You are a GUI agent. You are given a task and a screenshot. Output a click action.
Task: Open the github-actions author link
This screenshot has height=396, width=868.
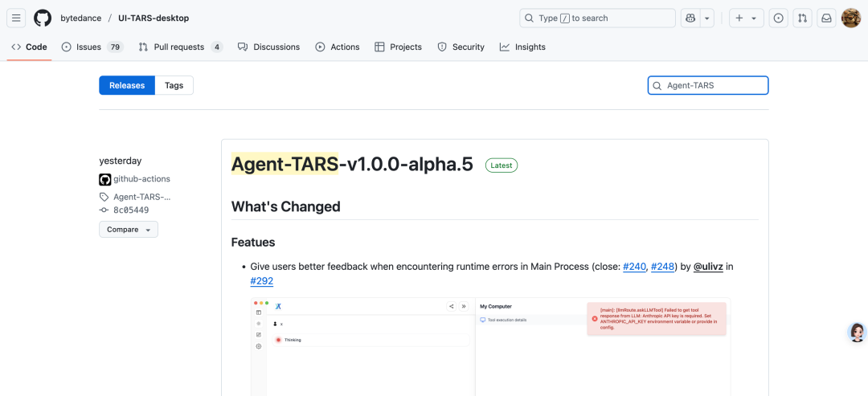[x=141, y=179]
